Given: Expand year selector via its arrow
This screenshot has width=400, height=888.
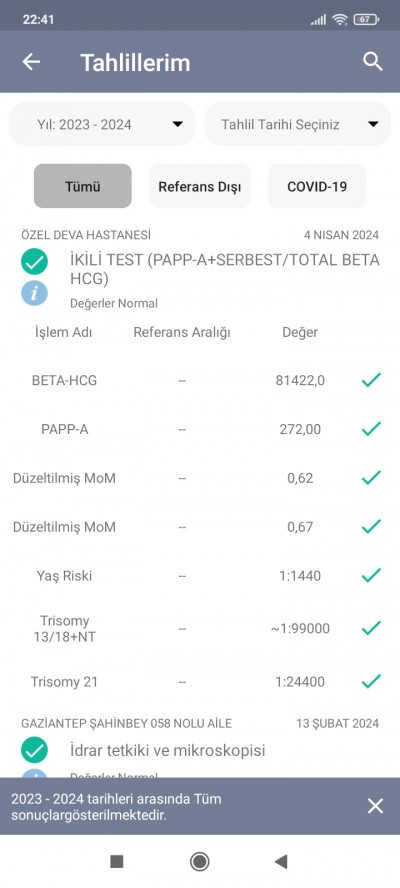Looking at the screenshot, I should tap(177, 124).
